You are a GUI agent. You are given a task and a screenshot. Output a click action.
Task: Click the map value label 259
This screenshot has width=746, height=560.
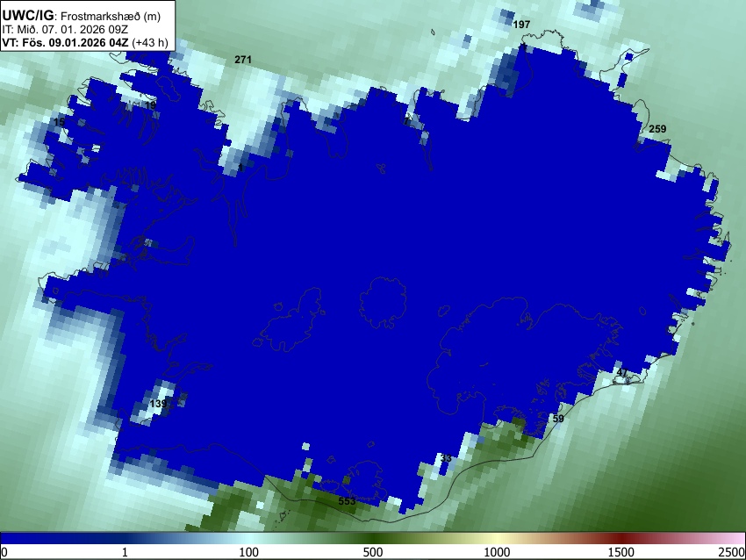pos(657,129)
